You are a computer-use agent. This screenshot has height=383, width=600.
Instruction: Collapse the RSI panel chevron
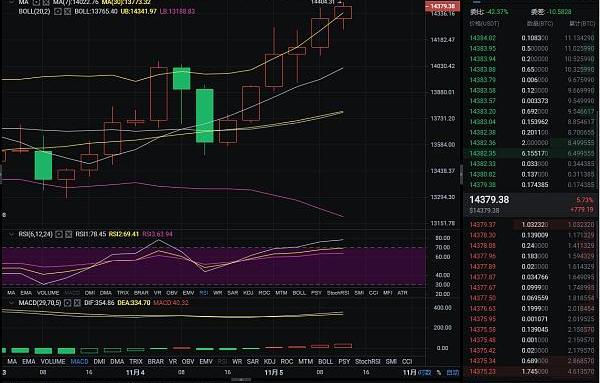11,234
